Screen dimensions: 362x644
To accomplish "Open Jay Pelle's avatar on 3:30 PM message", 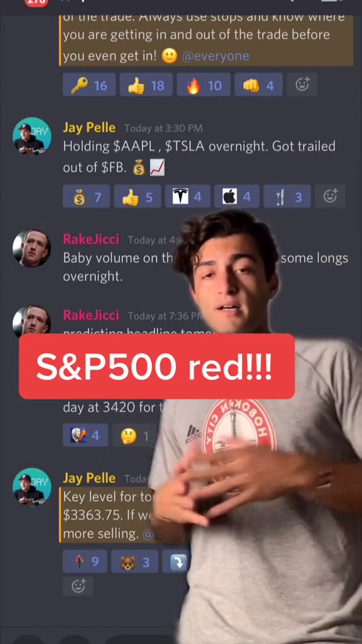I will [x=32, y=136].
